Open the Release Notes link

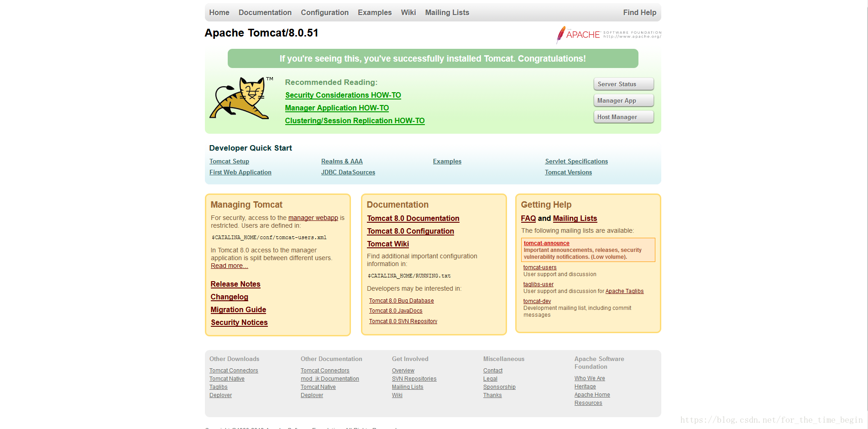(235, 284)
